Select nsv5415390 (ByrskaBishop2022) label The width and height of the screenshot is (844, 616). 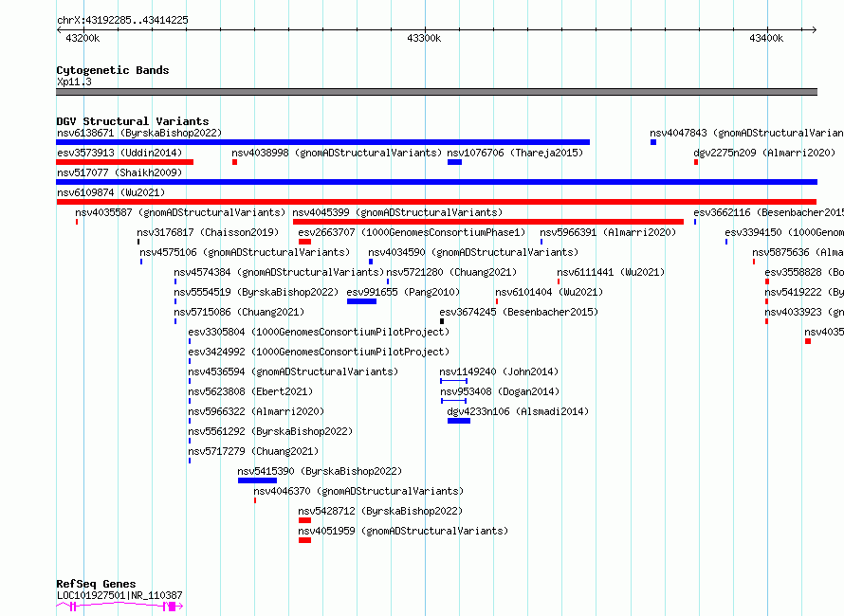pos(320,471)
